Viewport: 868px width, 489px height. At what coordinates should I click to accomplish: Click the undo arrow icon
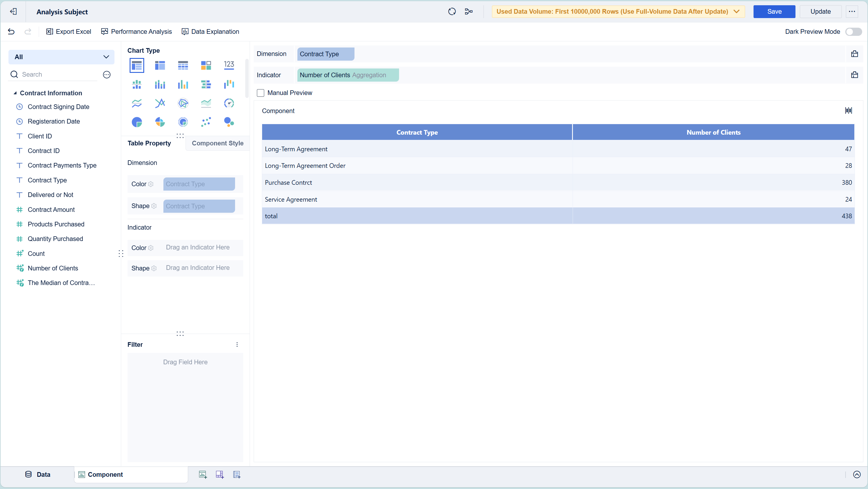pos(11,32)
